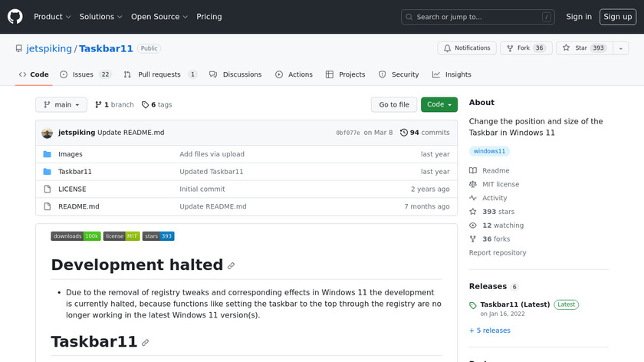Click the downloads 100k badge
Screen dimensions: 644x362
click(x=76, y=236)
